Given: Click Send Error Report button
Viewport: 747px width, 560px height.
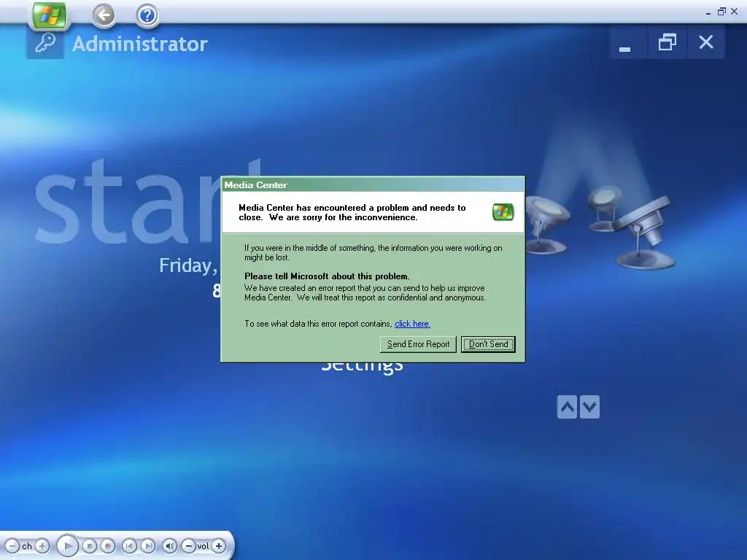Looking at the screenshot, I should pyautogui.click(x=418, y=344).
